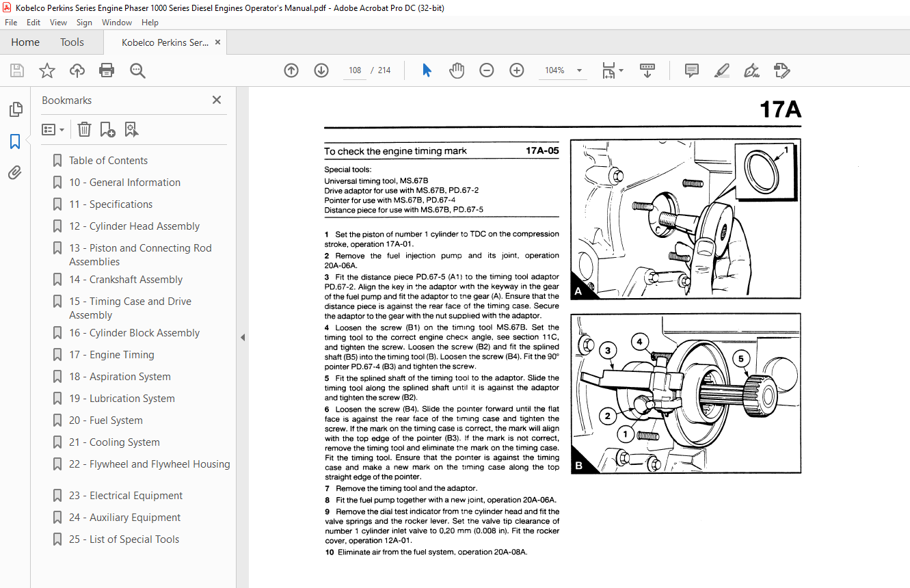Screen dimensions: 910x588
Task: Open the Attachments paperclip panel
Action: click(15, 173)
